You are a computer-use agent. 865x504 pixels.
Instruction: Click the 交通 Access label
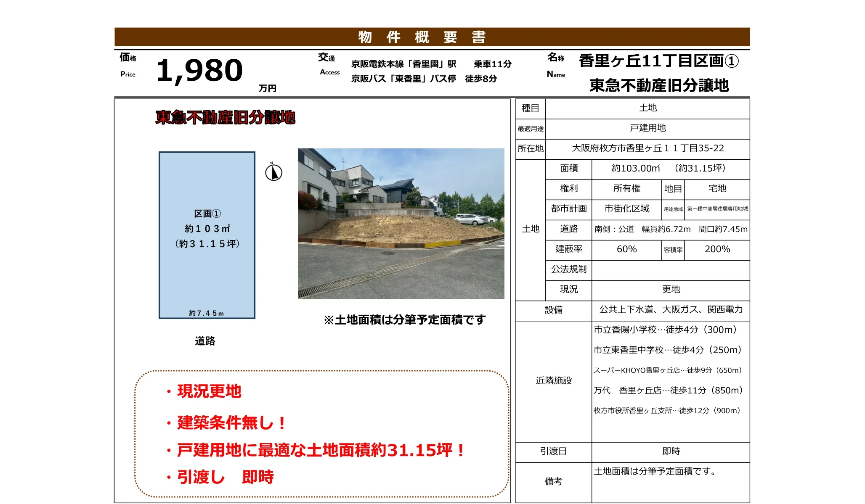[329, 63]
